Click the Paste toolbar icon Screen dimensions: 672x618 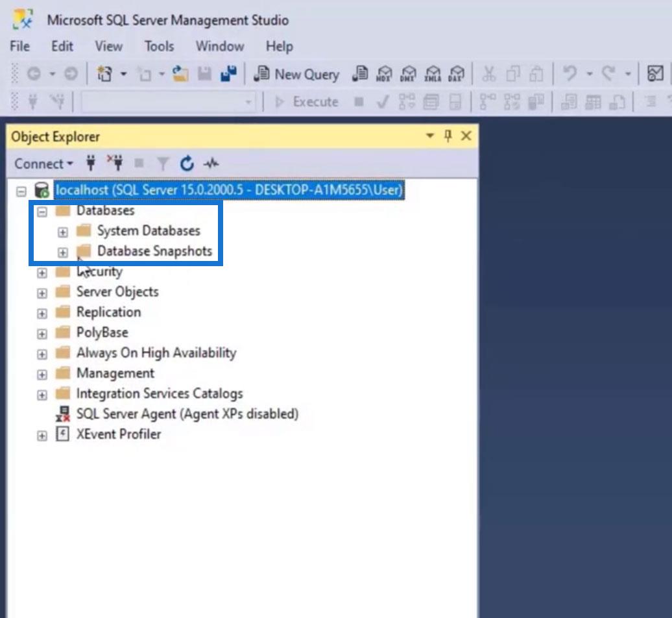point(536,74)
